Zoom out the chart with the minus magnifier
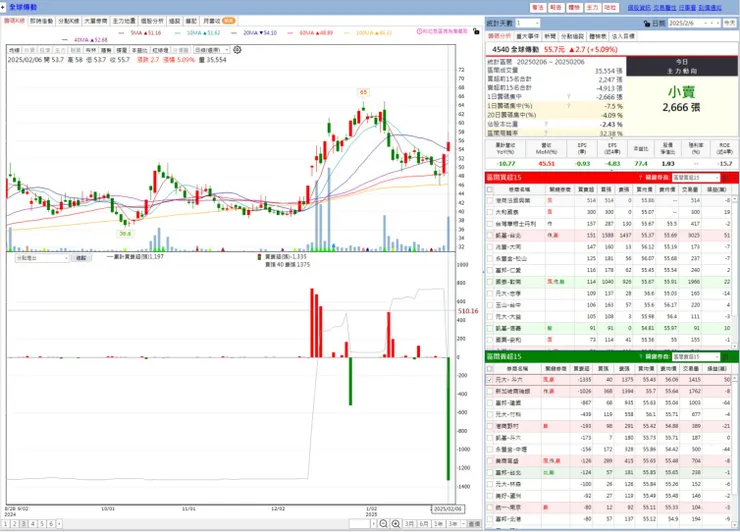The height and width of the screenshot is (532, 740). click(x=383, y=524)
